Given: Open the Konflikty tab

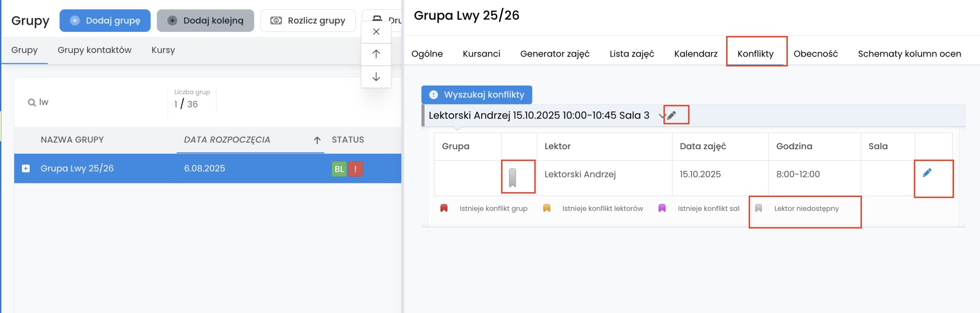Looking at the screenshot, I should click(x=755, y=54).
